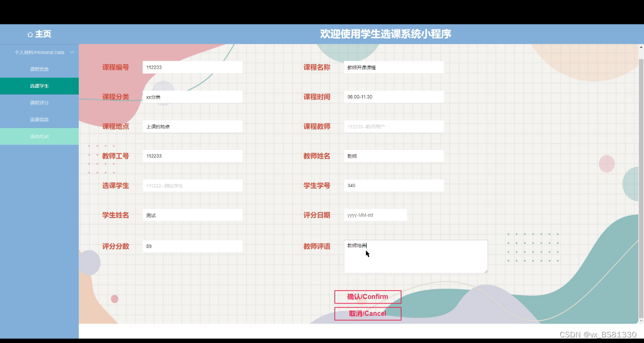The height and width of the screenshot is (343, 644).
Task: Select the 课程地点 input field
Action: tap(192, 127)
